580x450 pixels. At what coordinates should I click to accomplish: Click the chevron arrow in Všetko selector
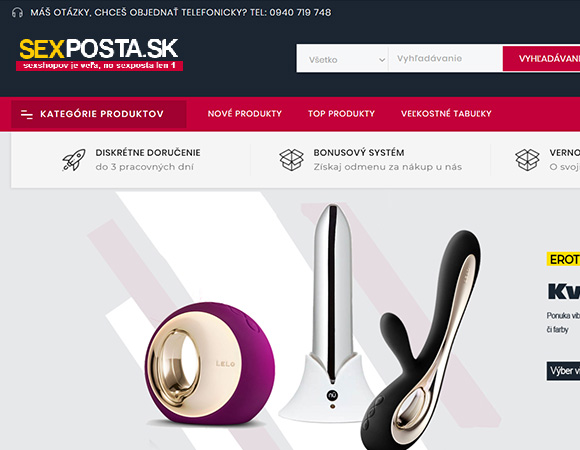coord(382,60)
